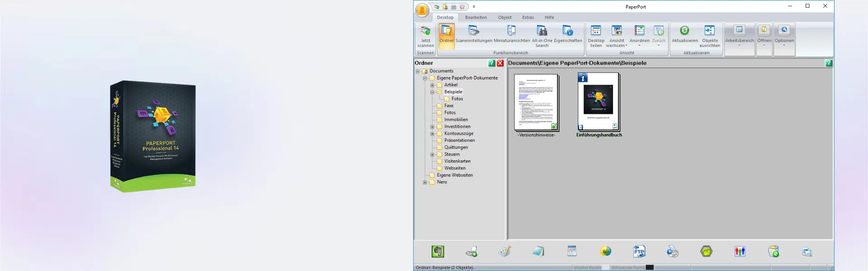Expand the Investitionen folder node

pyautogui.click(x=432, y=127)
